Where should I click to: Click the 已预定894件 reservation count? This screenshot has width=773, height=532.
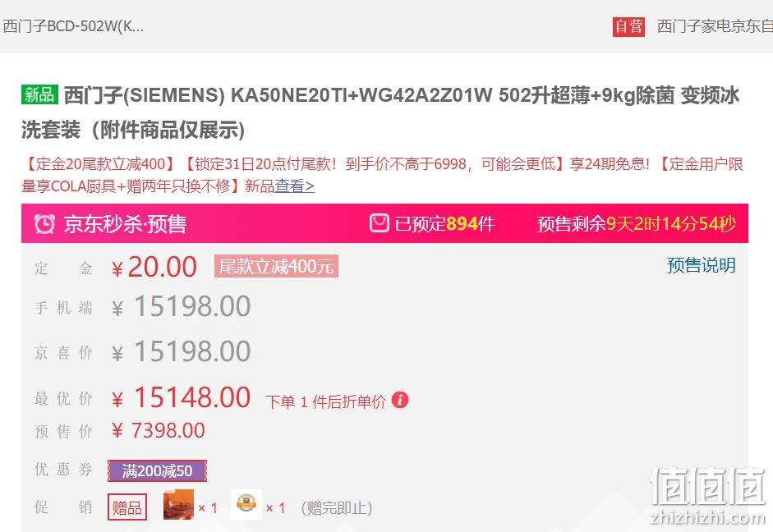point(444,224)
